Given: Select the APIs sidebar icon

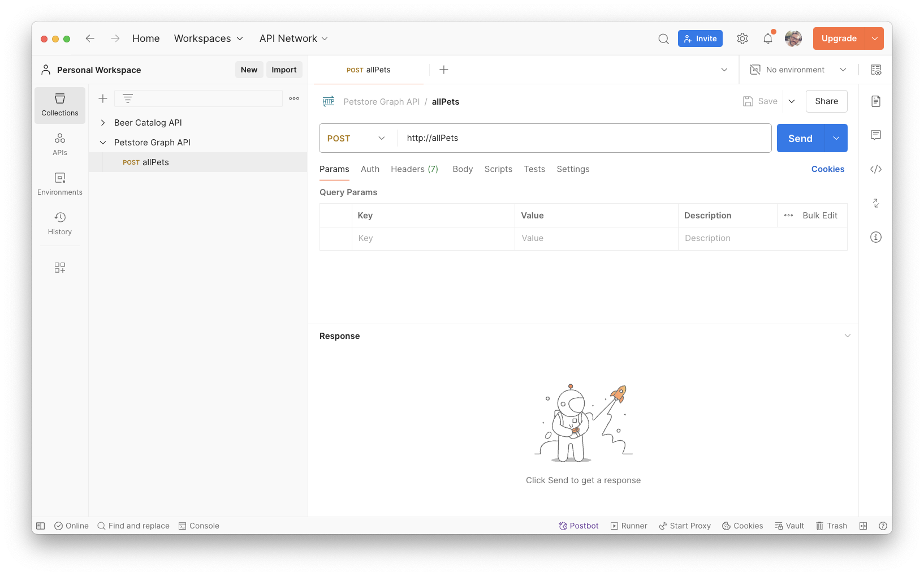Looking at the screenshot, I should (x=59, y=144).
